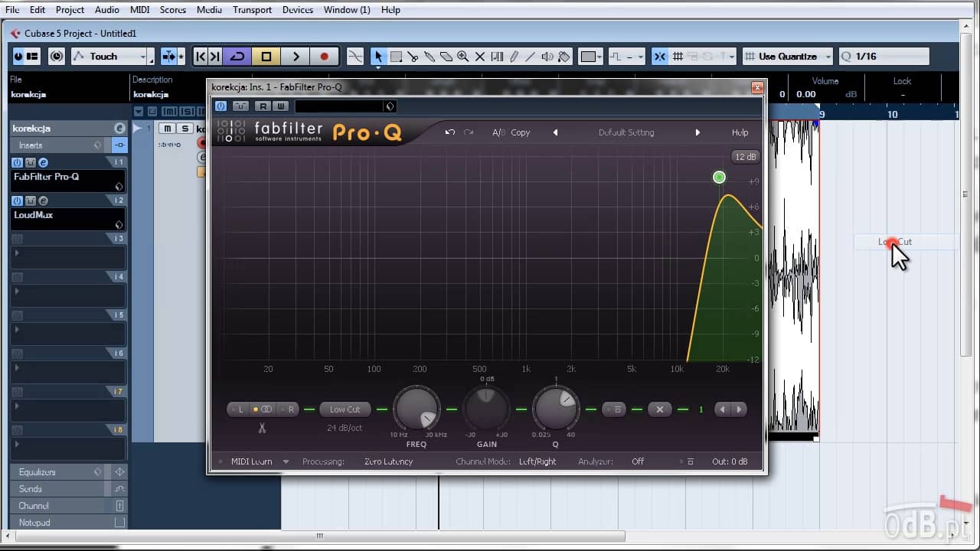The image size is (980, 551).
Task: Open the Transport menu
Action: click(252, 9)
